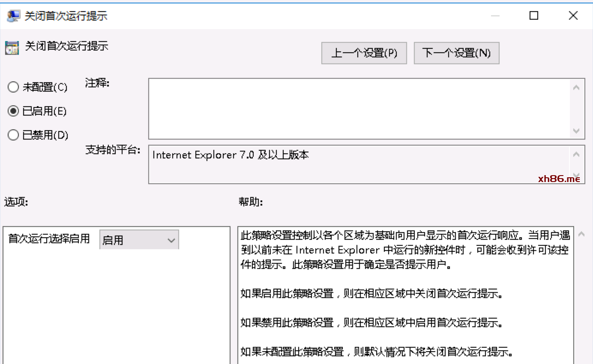
Task: Click scroll-up arrow in the 注释 comment box
Action: point(576,88)
